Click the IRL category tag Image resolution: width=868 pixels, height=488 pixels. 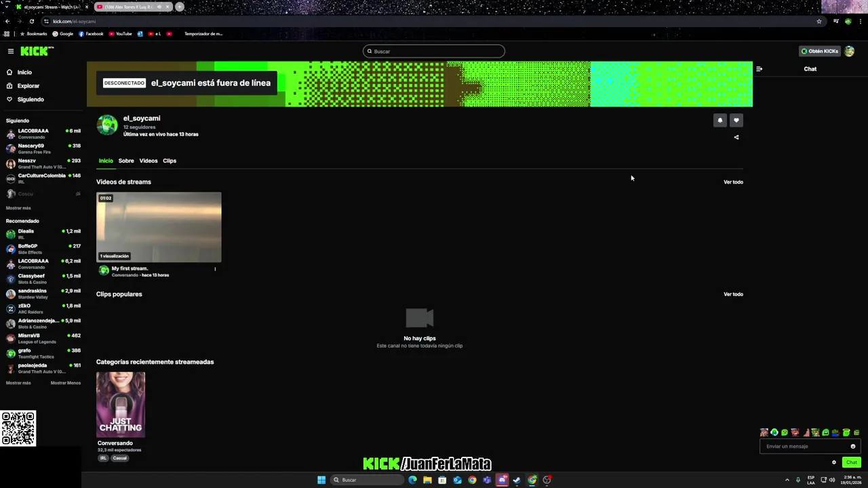tap(103, 458)
